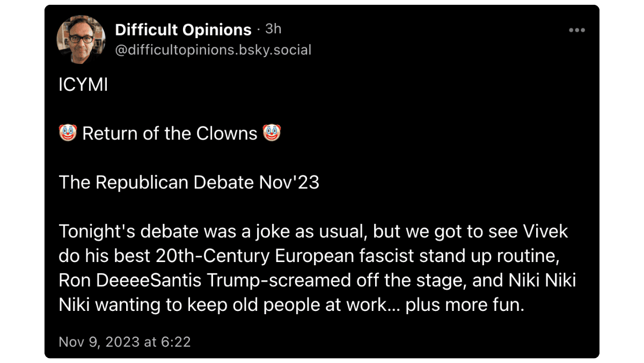The width and height of the screenshot is (644, 363).
Task: Click the clown emoji after Clowns
Action: coord(272,133)
